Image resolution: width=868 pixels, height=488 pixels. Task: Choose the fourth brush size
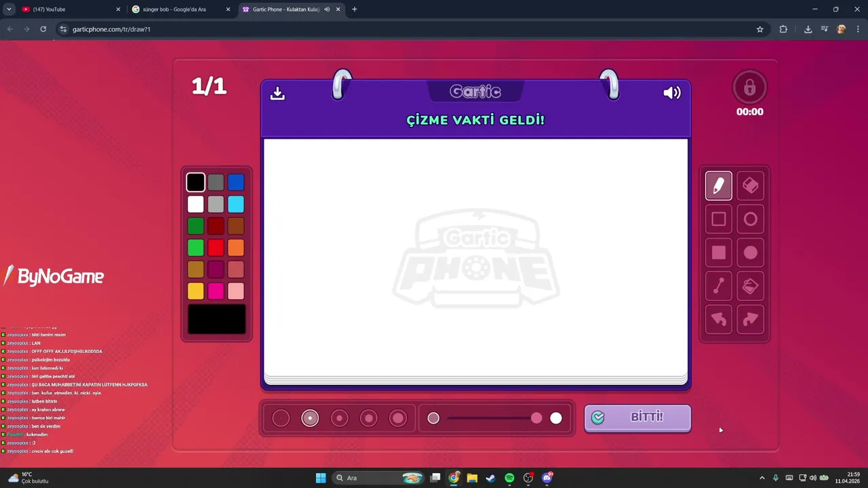point(369,418)
